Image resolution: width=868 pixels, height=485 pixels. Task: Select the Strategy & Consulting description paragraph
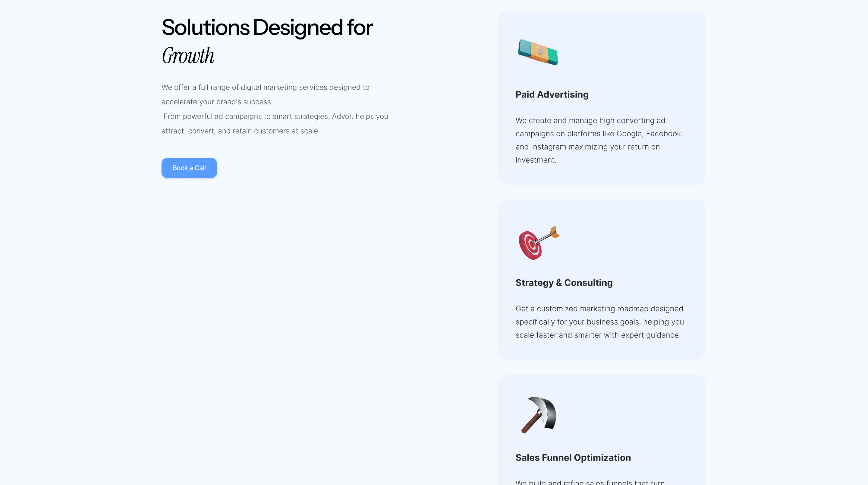tap(599, 322)
